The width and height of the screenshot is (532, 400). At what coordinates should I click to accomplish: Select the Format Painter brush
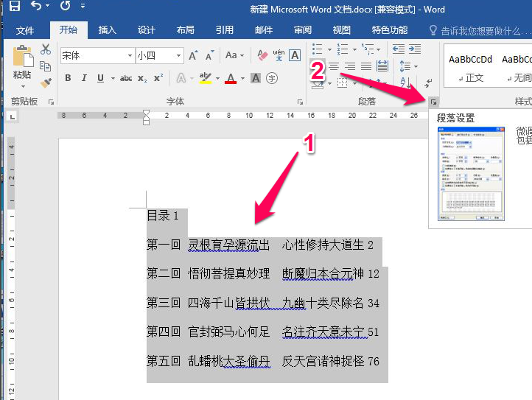[46, 83]
